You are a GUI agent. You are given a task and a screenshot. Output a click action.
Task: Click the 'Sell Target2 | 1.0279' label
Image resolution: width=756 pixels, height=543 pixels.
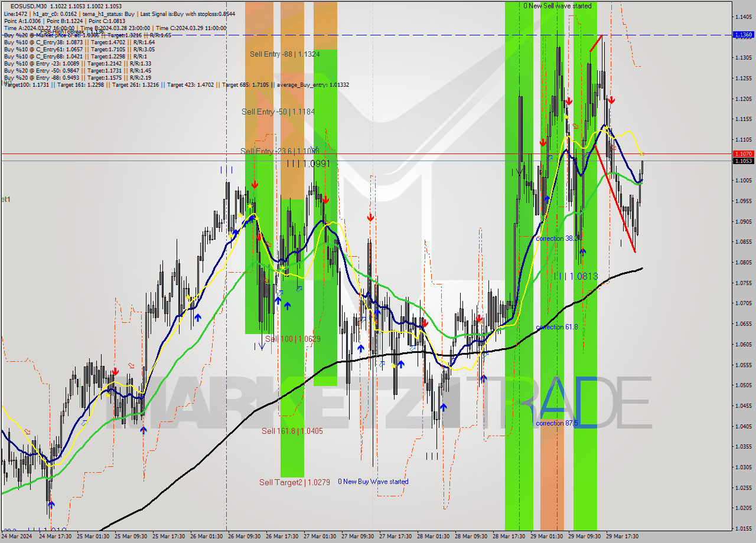[295, 482]
